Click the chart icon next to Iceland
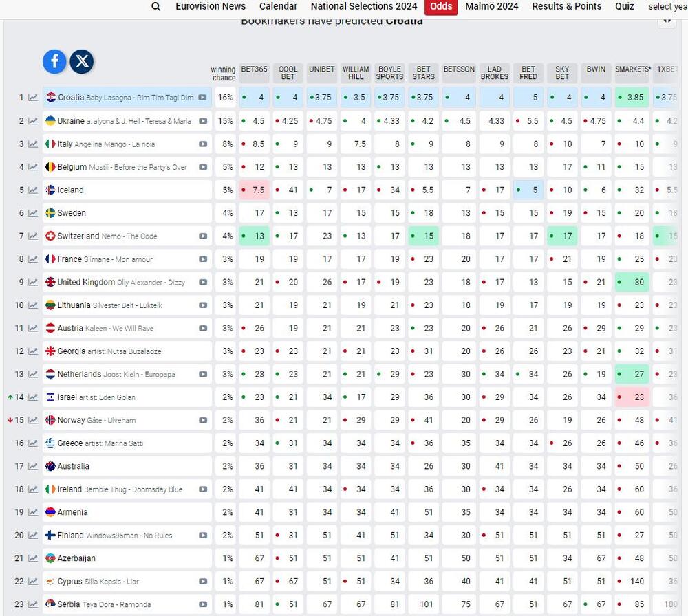This screenshot has width=688, height=616. pyautogui.click(x=33, y=190)
